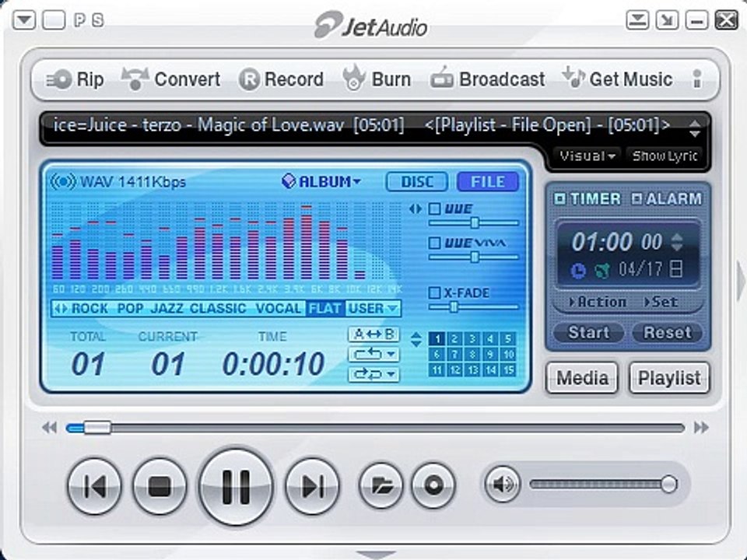Enable the BBE checkbox
This screenshot has height=560, width=747.
point(434,208)
